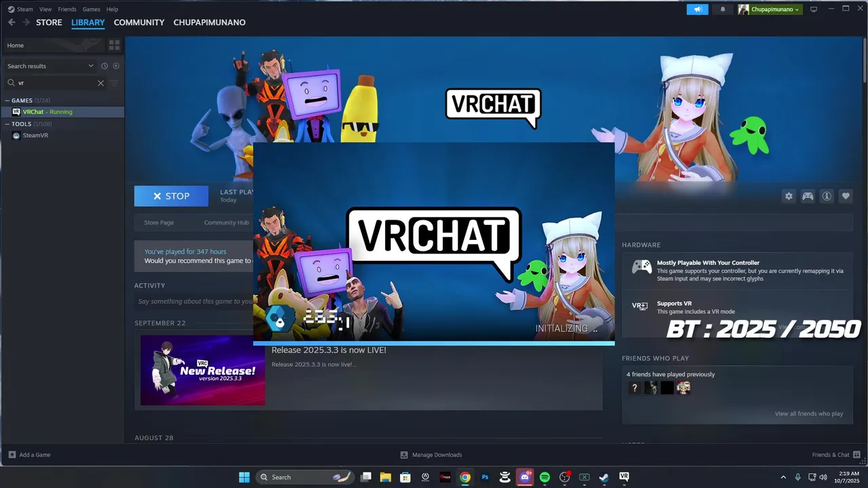Open the View menu
868x488 pixels.
coord(45,9)
